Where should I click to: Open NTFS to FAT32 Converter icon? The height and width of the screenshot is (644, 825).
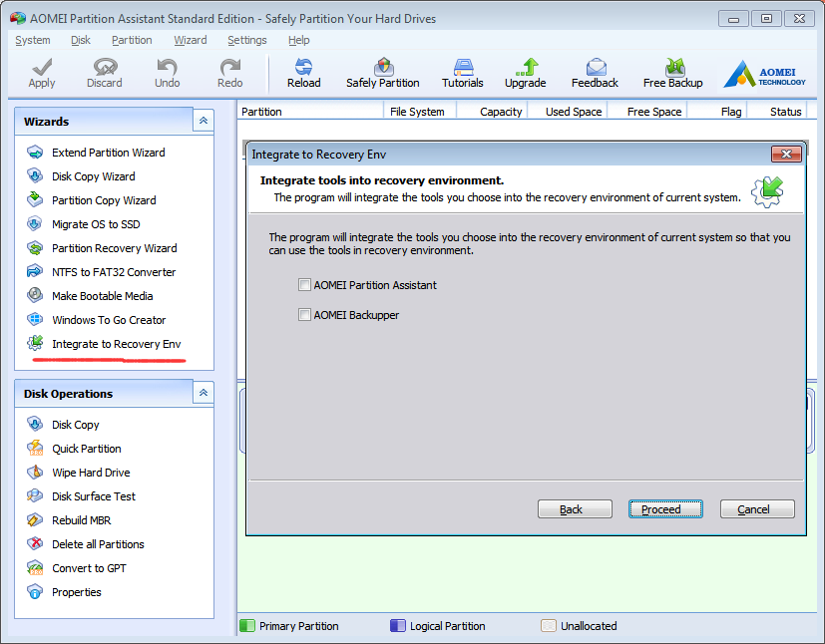click(35, 272)
